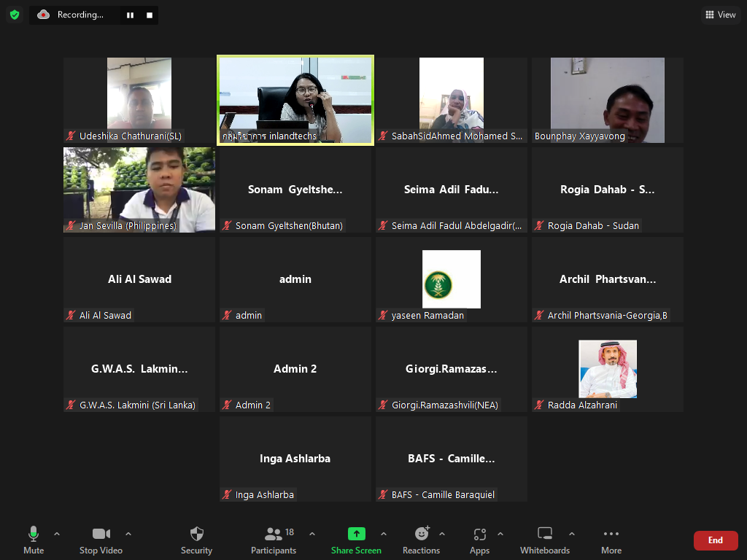This screenshot has height=560, width=747.
Task: Expand the Participants options arrow
Action: (x=312, y=534)
